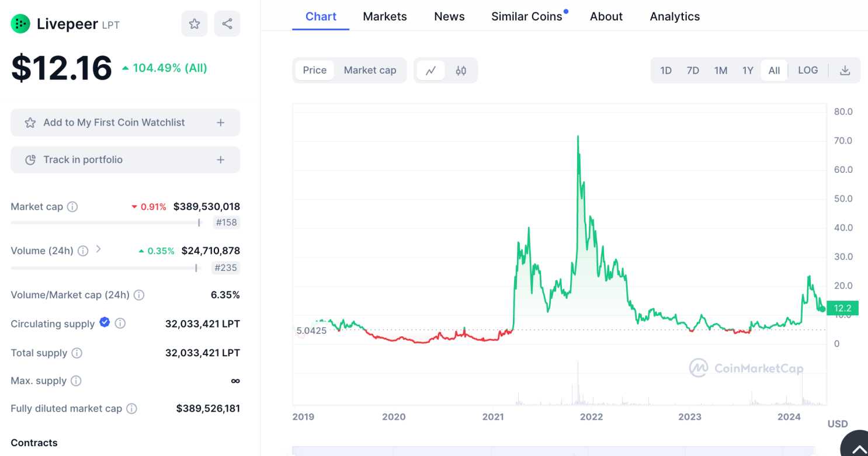Click market cap rank #158 badge

pos(226,222)
